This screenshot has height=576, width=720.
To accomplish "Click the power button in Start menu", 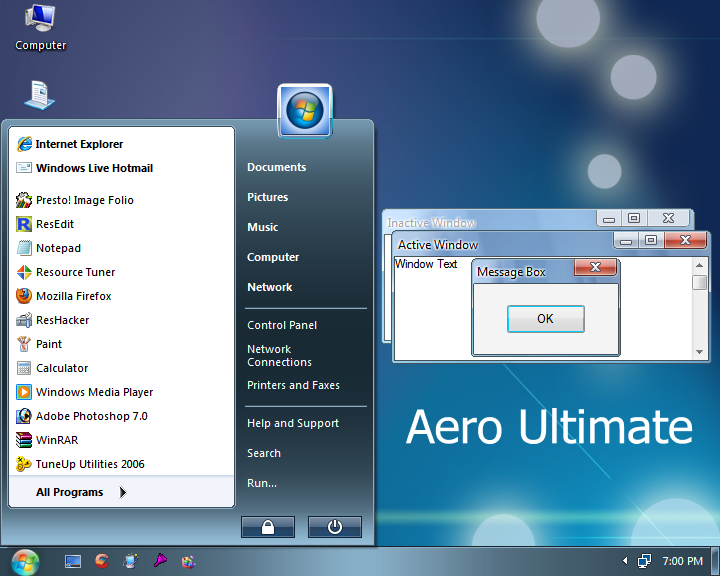I will pyautogui.click(x=334, y=527).
